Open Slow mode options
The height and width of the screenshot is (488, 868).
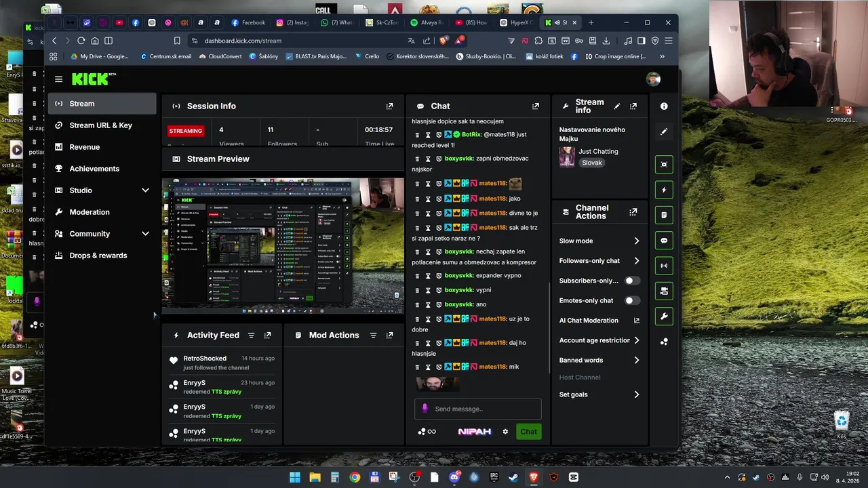pyautogui.click(x=599, y=241)
